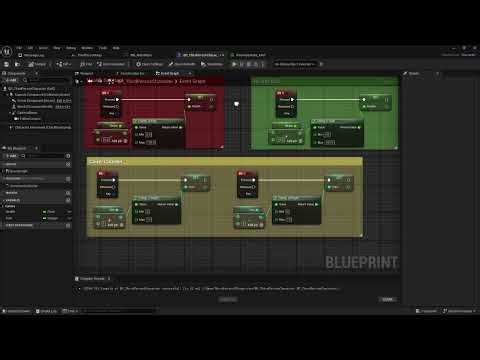
Task: Compile the blueprint
Action: click(37, 64)
